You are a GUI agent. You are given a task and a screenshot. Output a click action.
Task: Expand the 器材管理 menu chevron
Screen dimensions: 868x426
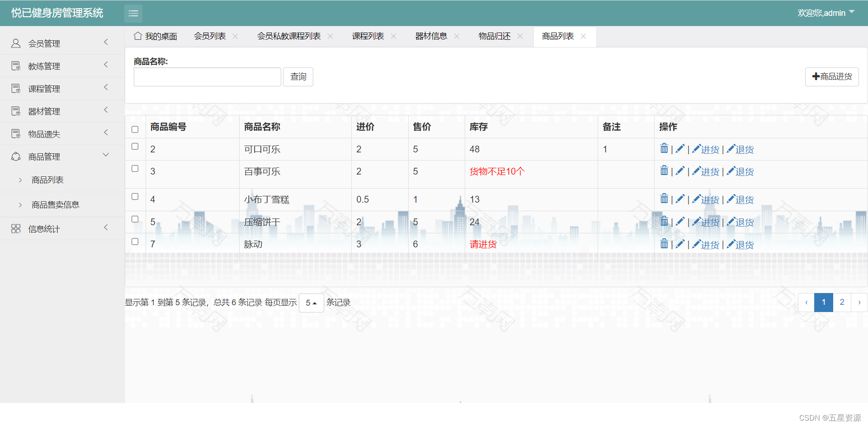coord(106,110)
